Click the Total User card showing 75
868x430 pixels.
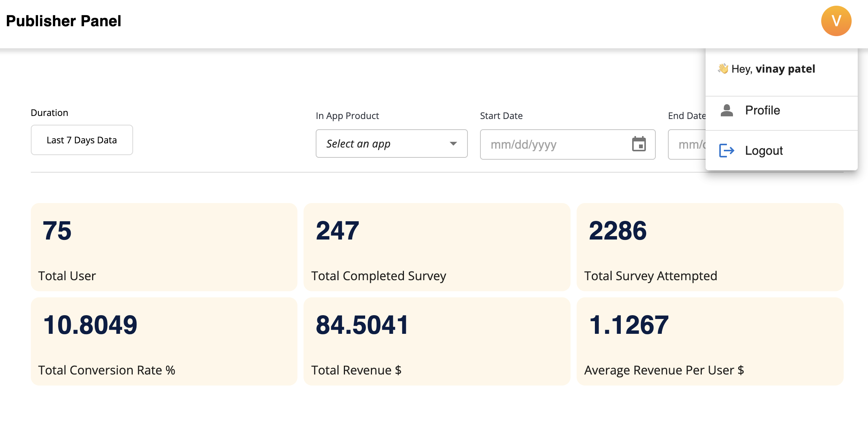(164, 247)
